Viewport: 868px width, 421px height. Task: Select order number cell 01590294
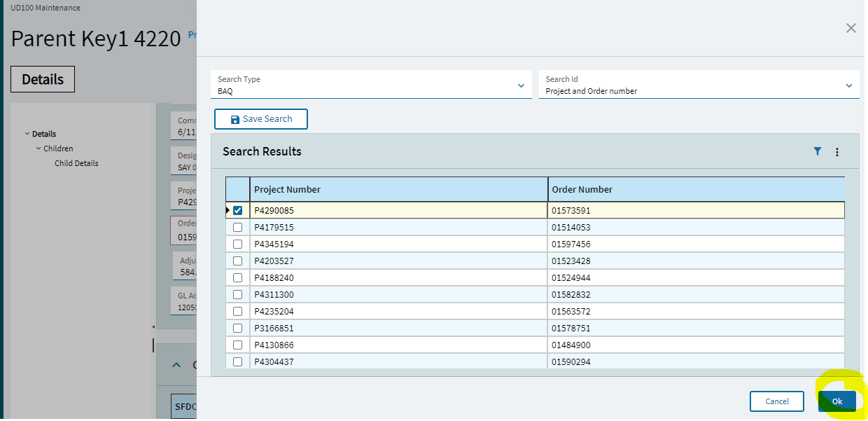click(696, 361)
